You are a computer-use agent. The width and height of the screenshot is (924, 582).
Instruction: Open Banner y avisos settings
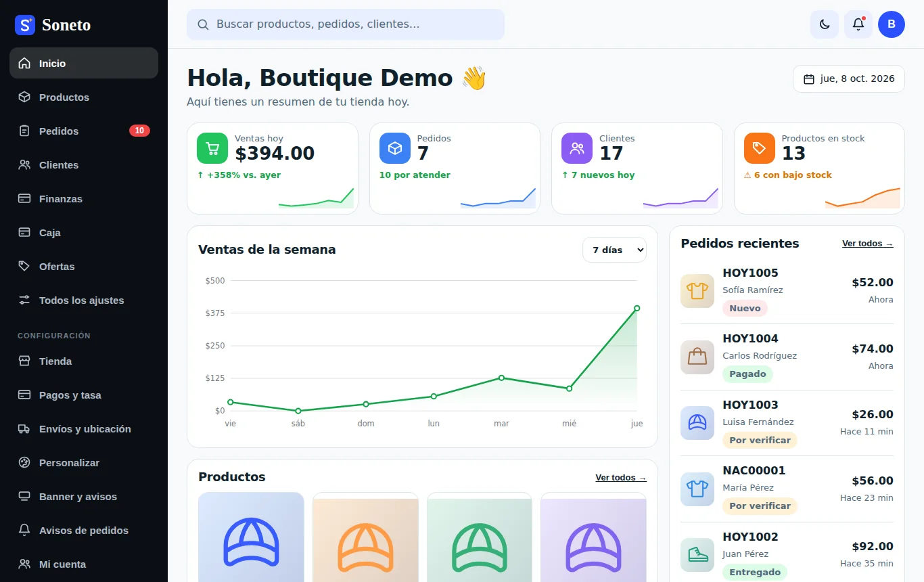click(x=84, y=496)
